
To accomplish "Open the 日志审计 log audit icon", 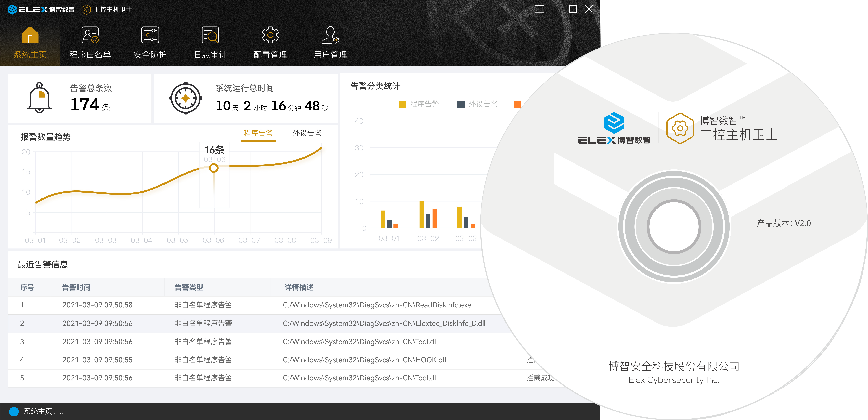I will point(210,35).
